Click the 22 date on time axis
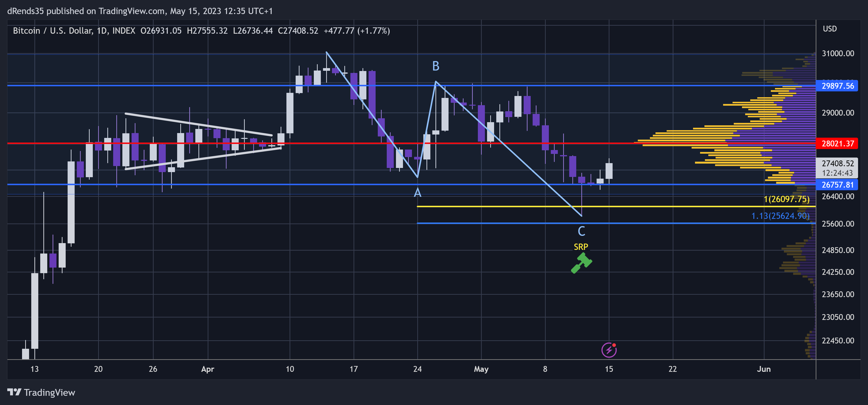This screenshot has width=868, height=405. pyautogui.click(x=672, y=369)
